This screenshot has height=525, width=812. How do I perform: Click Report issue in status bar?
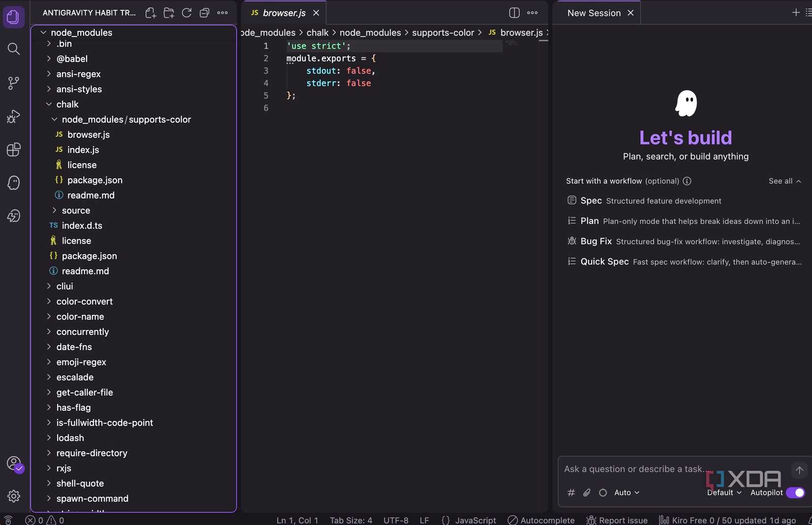(x=617, y=520)
